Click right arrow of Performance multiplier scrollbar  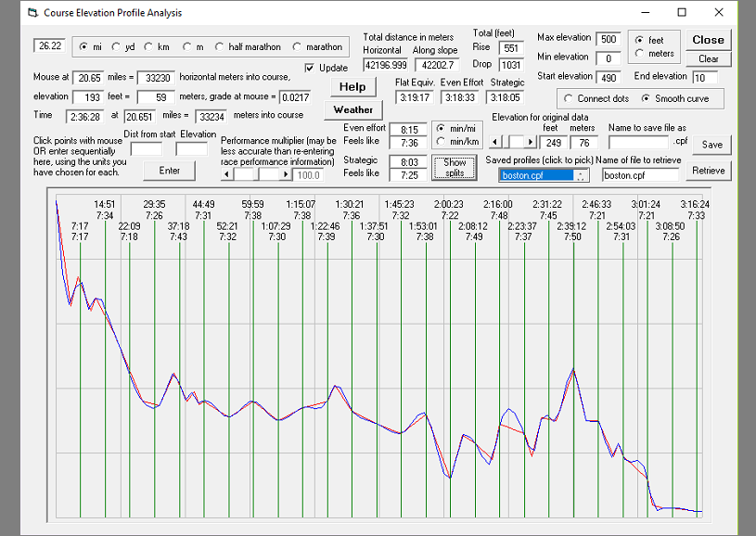tap(287, 174)
